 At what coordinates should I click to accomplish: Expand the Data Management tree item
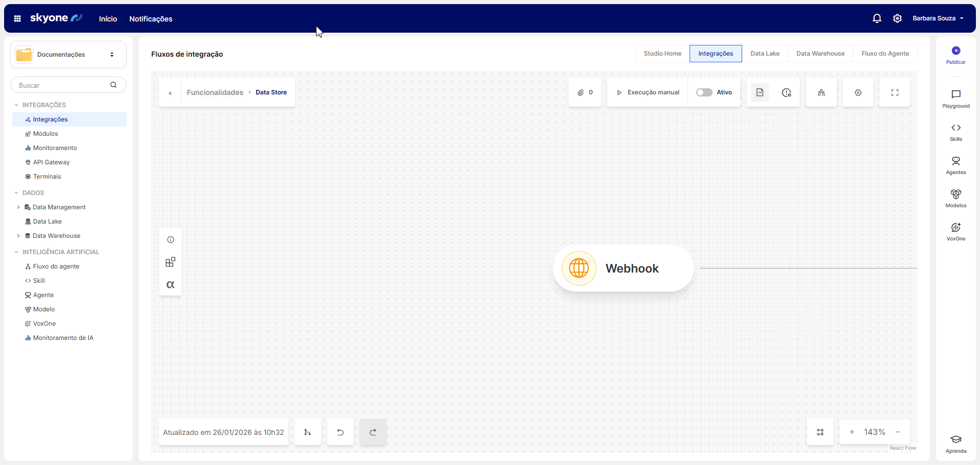click(x=18, y=207)
